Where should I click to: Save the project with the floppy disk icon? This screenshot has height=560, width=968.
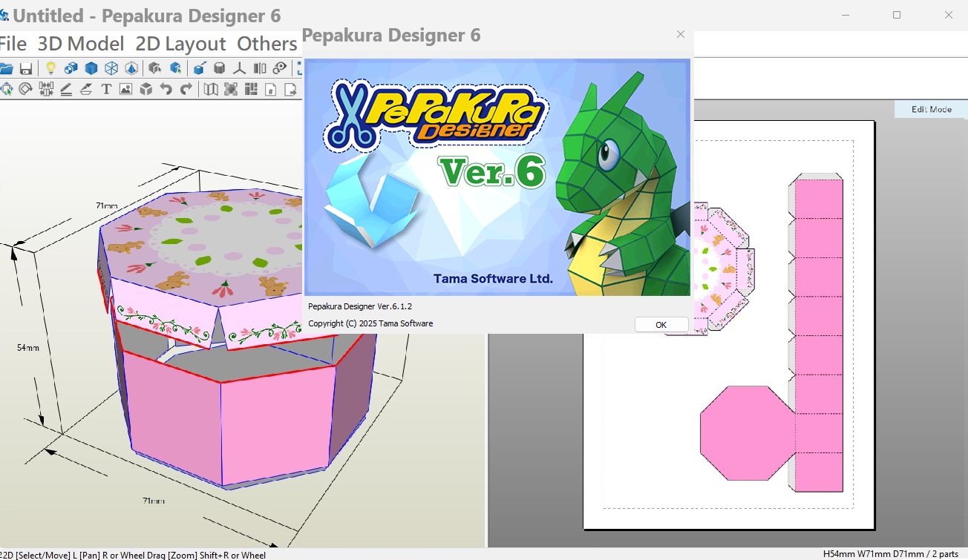pos(26,68)
